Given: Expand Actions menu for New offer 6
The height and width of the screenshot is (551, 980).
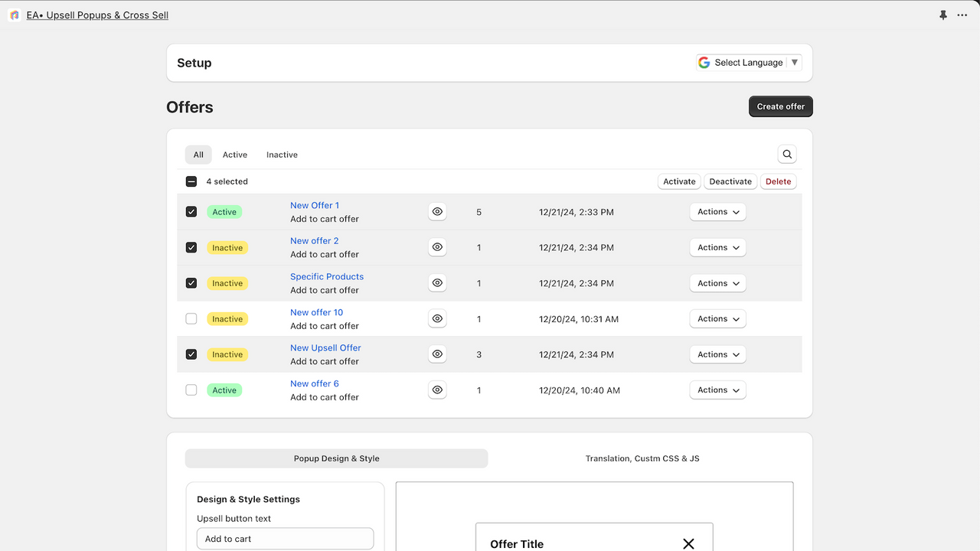Looking at the screenshot, I should [x=717, y=390].
